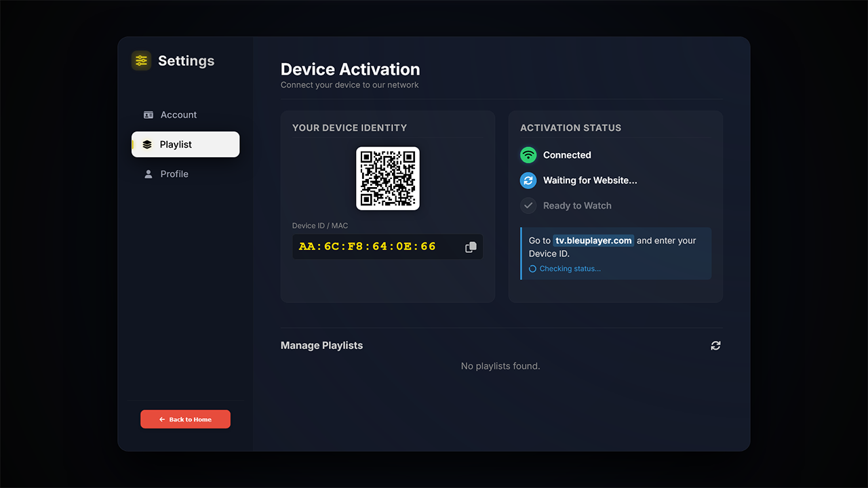Click the green Wi-Fi Connected status icon
The width and height of the screenshot is (868, 488).
pyautogui.click(x=528, y=155)
